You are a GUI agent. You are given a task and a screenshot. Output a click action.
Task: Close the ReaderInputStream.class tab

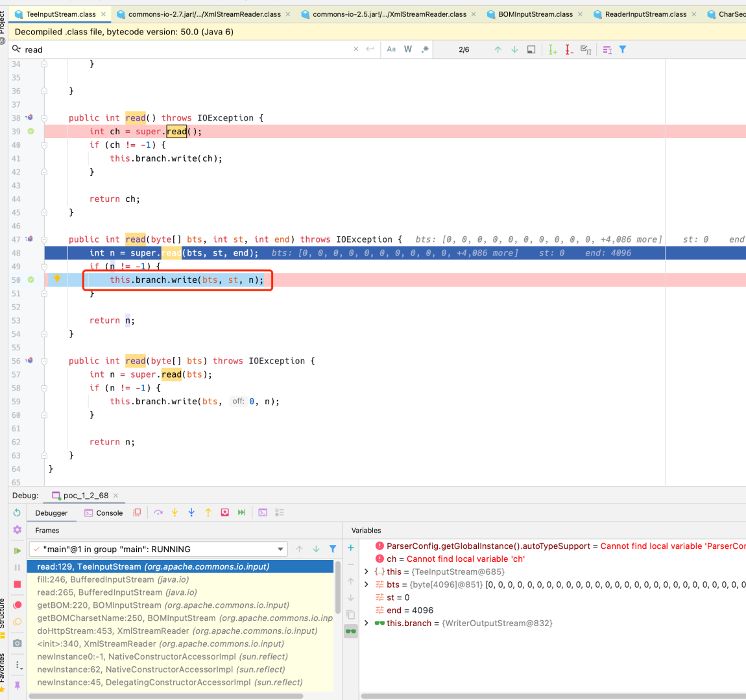pyautogui.click(x=693, y=14)
